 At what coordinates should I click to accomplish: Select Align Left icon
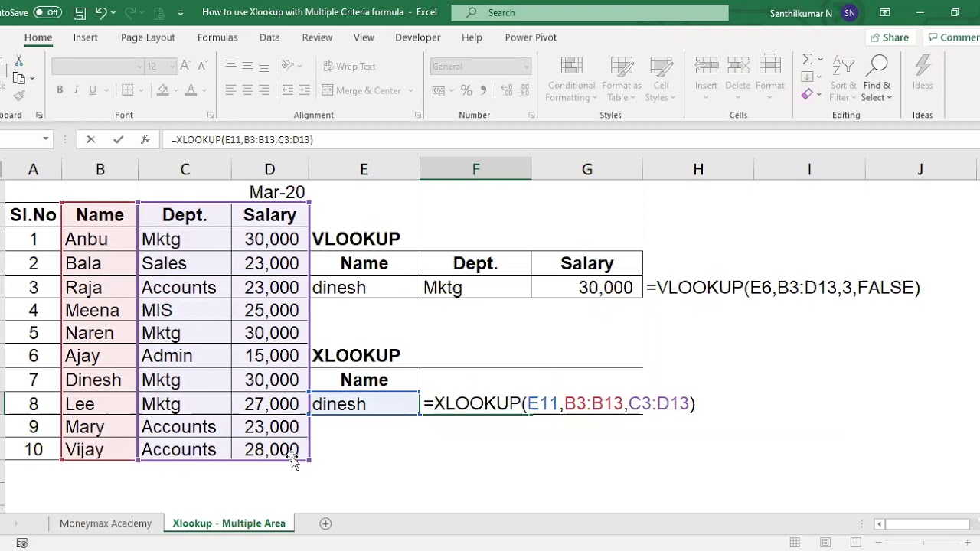point(230,90)
